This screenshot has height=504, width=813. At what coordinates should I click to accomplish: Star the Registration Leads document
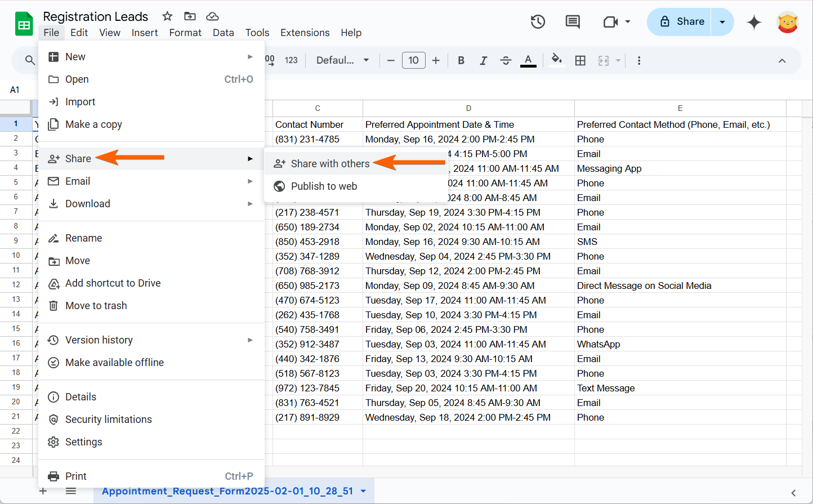pyautogui.click(x=167, y=16)
